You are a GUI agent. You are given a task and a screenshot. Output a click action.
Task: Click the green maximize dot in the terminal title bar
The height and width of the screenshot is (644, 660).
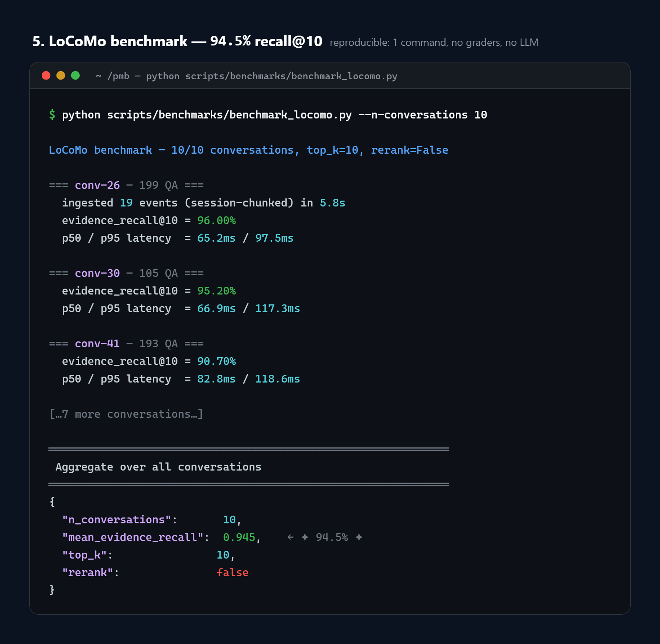76,76
